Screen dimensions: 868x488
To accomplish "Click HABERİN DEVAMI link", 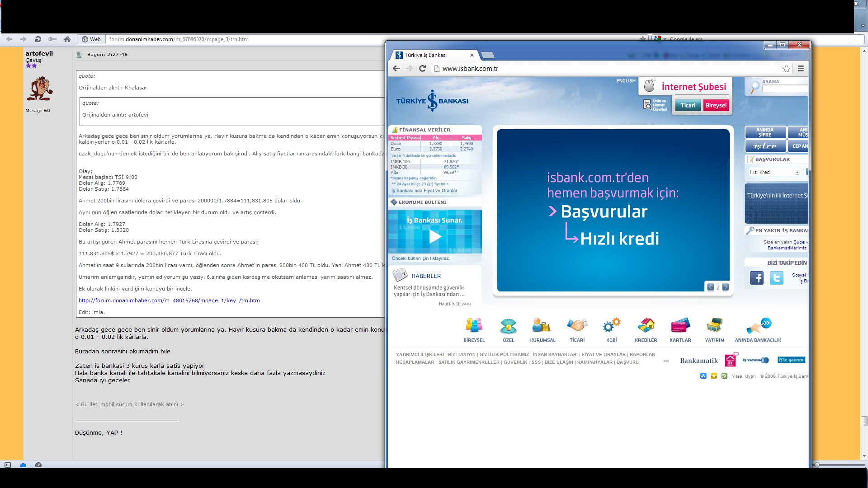I will [x=454, y=304].
